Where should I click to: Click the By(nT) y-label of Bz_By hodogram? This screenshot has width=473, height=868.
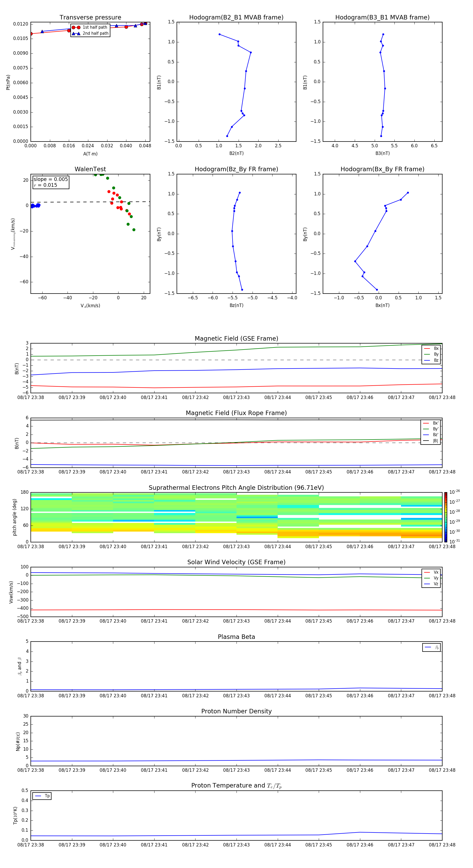159,234
